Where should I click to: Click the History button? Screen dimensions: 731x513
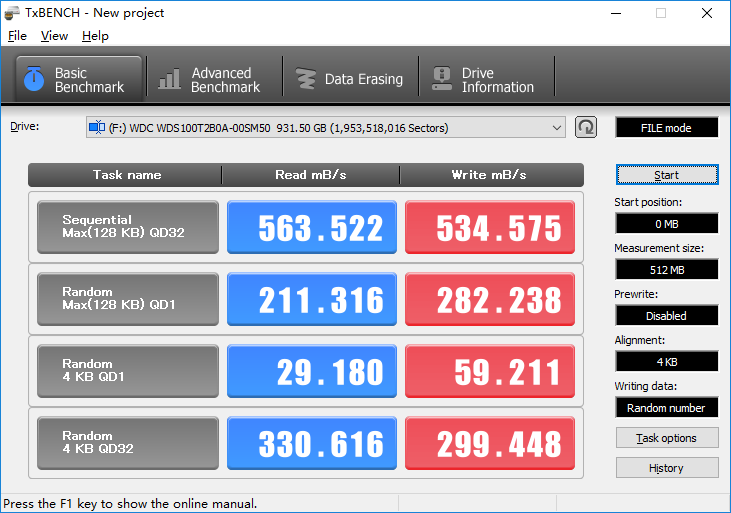click(666, 468)
